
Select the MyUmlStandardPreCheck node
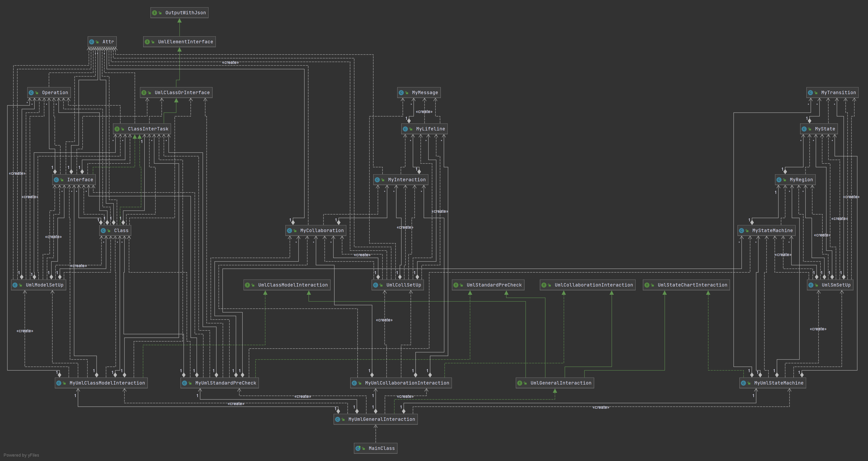point(225,383)
